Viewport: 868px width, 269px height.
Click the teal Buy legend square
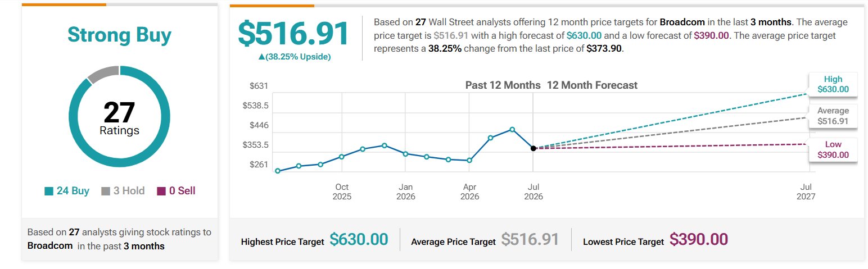49,192
